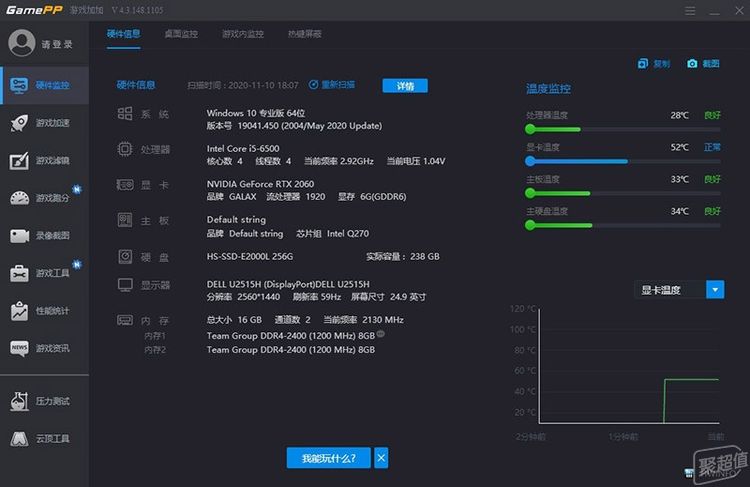Click the 显示器 monitor icon

click(125, 285)
